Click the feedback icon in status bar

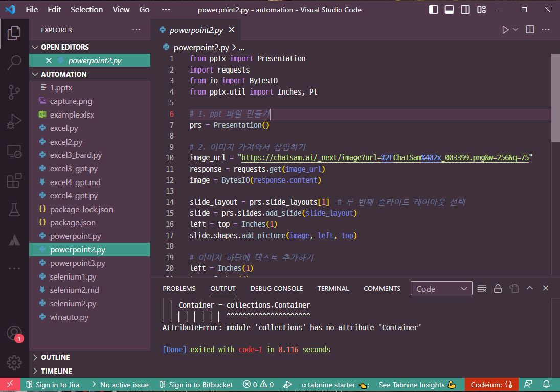click(528, 384)
